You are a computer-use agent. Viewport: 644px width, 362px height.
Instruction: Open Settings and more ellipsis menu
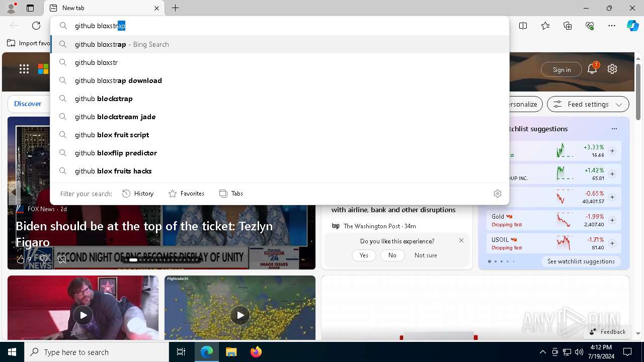click(x=612, y=26)
